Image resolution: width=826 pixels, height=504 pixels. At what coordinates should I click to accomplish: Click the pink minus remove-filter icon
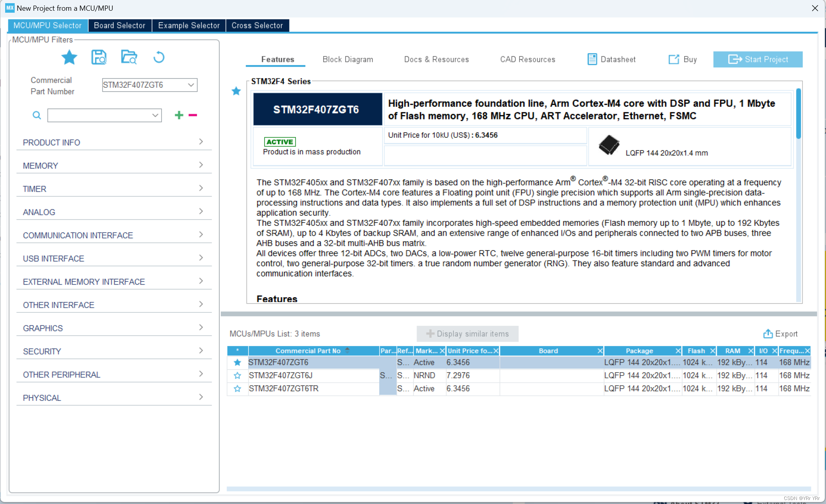tap(193, 115)
